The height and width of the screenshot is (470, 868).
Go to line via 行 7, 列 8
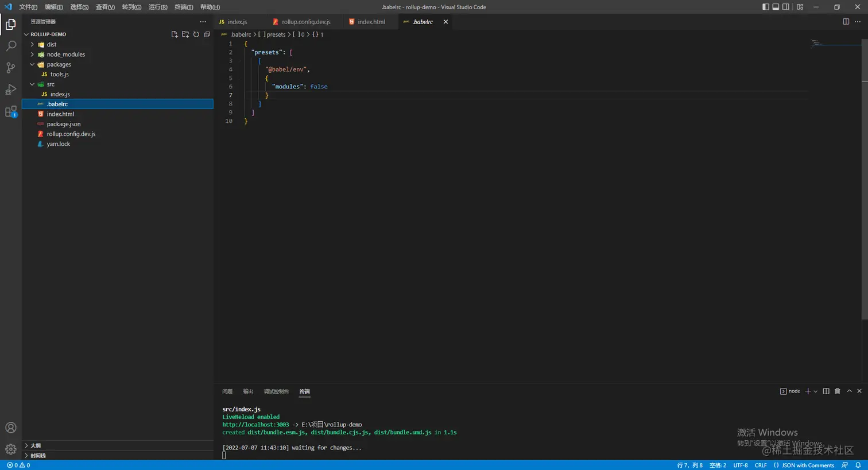(690, 465)
